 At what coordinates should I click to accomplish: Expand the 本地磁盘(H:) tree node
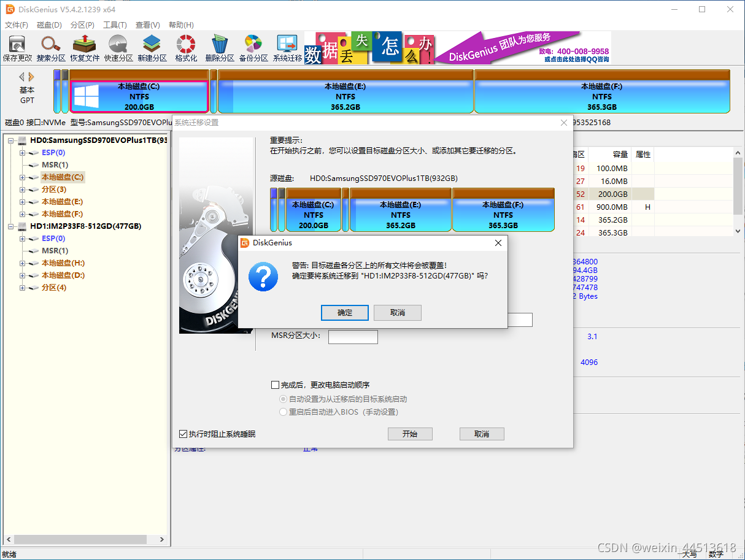[x=23, y=263]
